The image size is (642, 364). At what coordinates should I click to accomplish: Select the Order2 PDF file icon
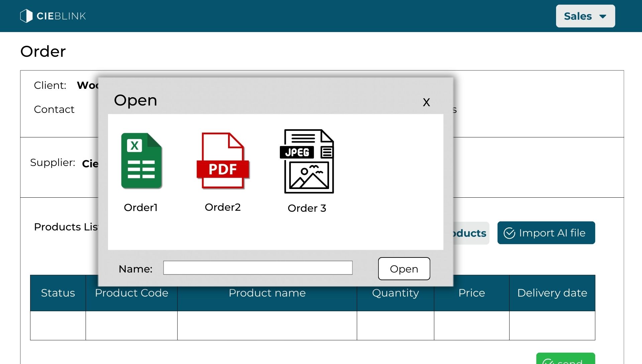click(x=223, y=161)
